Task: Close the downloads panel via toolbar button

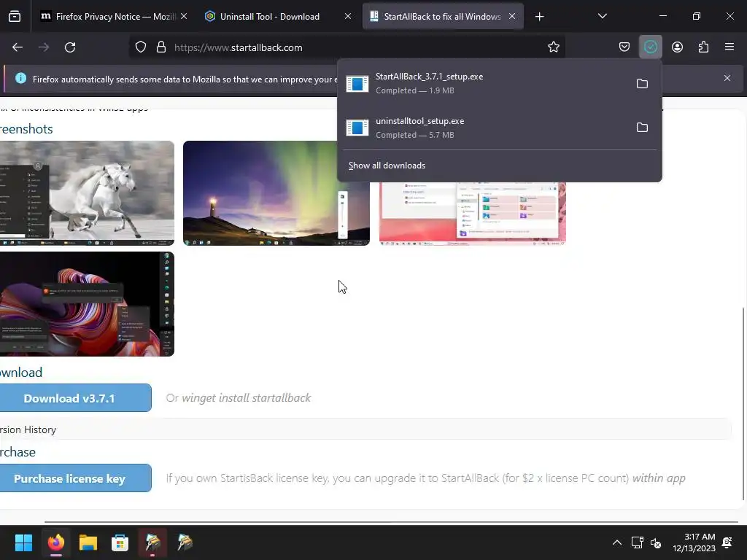Action: [650, 47]
